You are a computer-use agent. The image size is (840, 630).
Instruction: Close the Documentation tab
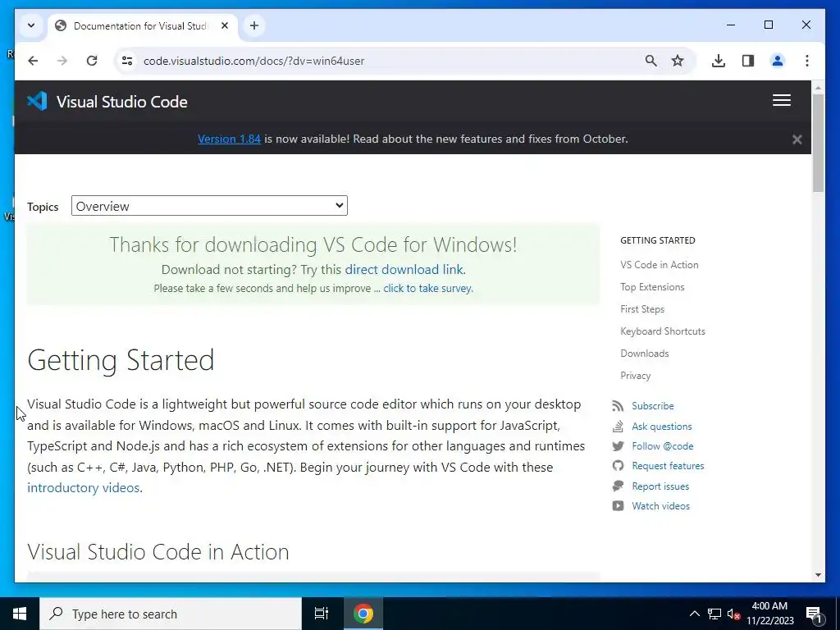coord(225,25)
